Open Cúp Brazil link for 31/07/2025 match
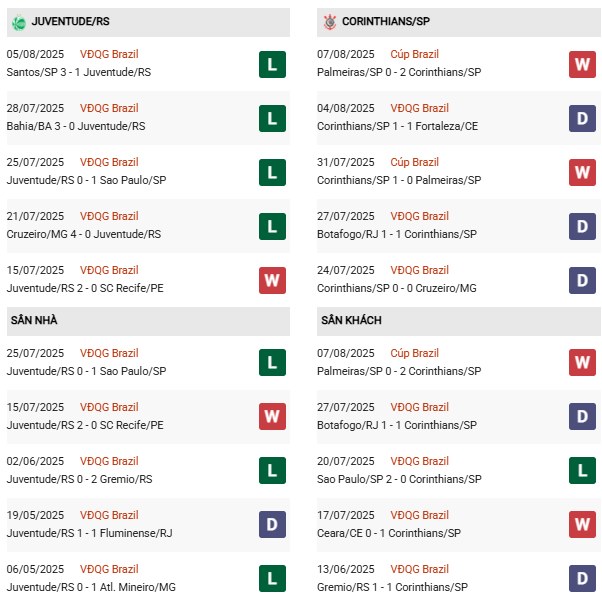The image size is (602, 601). (415, 162)
